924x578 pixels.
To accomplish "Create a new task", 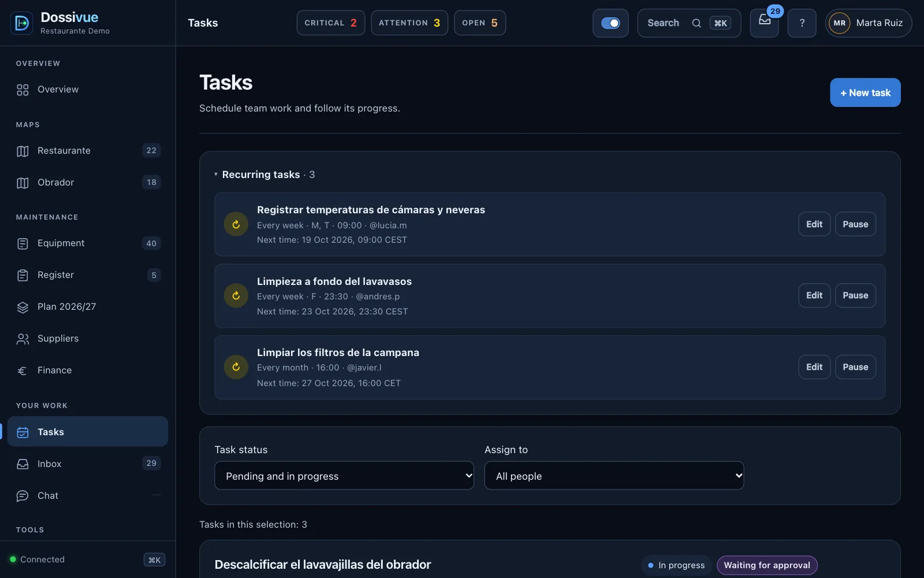I will pyautogui.click(x=865, y=92).
